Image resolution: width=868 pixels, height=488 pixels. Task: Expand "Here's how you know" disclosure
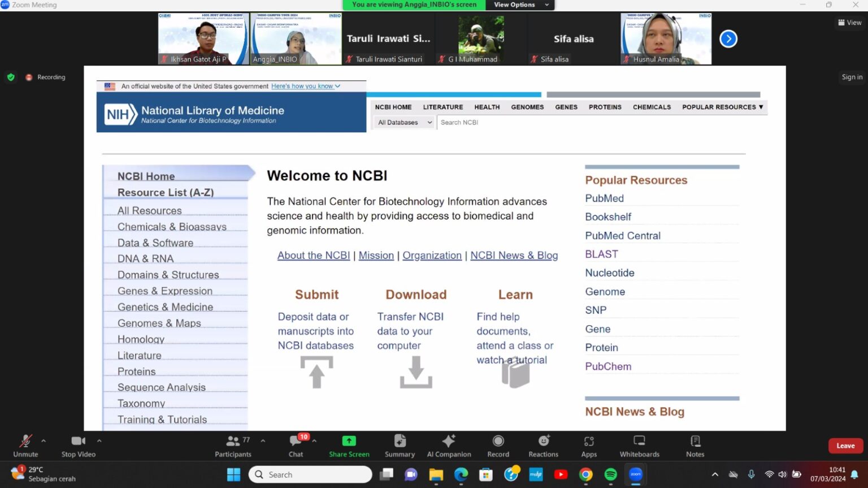[306, 86]
